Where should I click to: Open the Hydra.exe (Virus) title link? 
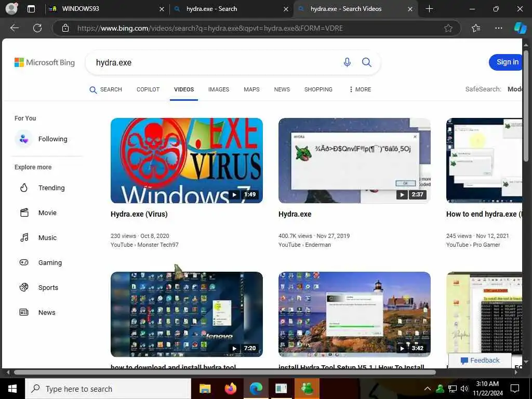139,214
